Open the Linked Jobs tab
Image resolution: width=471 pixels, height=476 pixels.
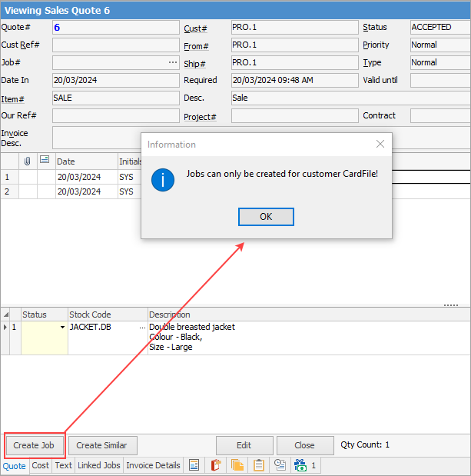[x=99, y=465]
